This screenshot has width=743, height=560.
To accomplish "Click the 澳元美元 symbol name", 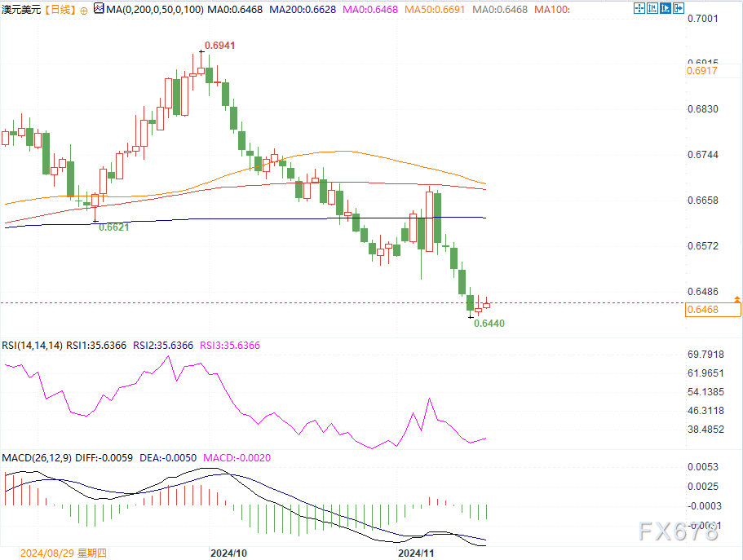I will (21, 10).
